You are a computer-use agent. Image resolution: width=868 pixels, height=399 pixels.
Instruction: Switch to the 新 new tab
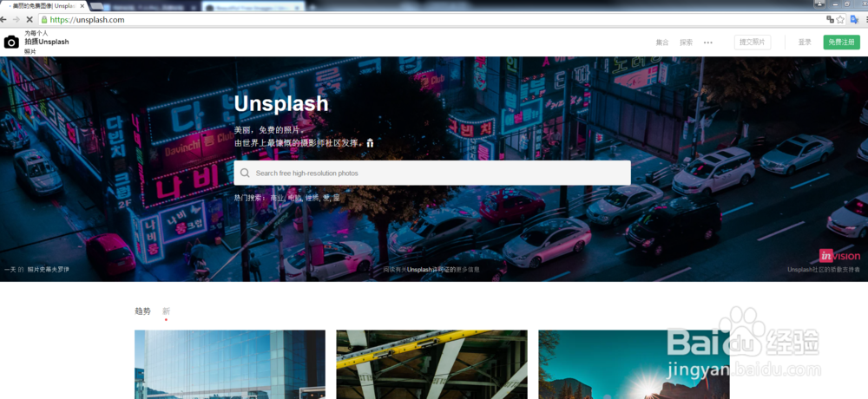166,311
